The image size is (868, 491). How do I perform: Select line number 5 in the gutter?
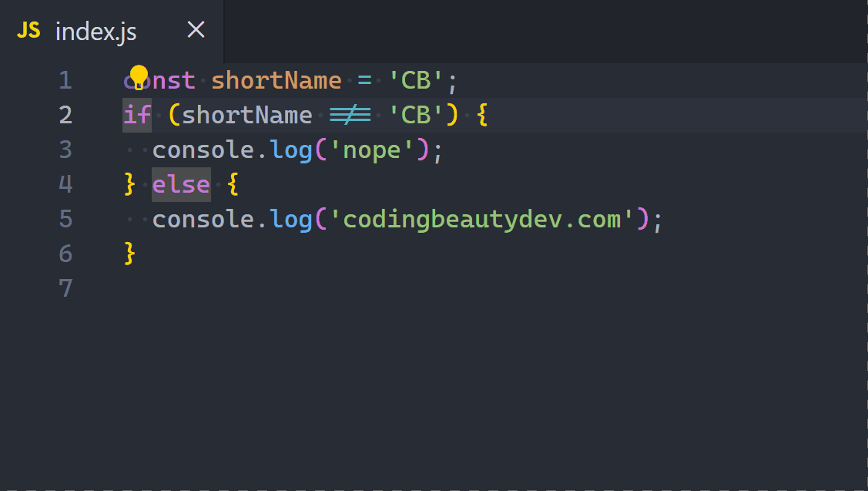click(65, 218)
